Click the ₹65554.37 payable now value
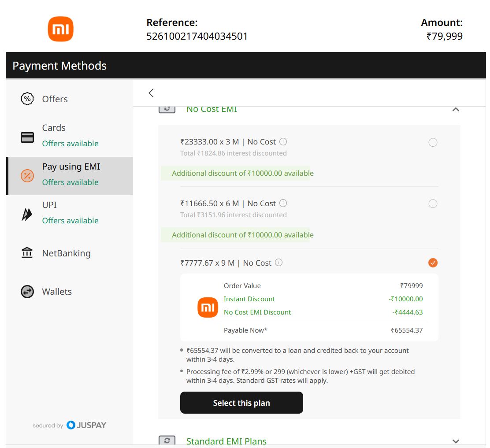 407,330
